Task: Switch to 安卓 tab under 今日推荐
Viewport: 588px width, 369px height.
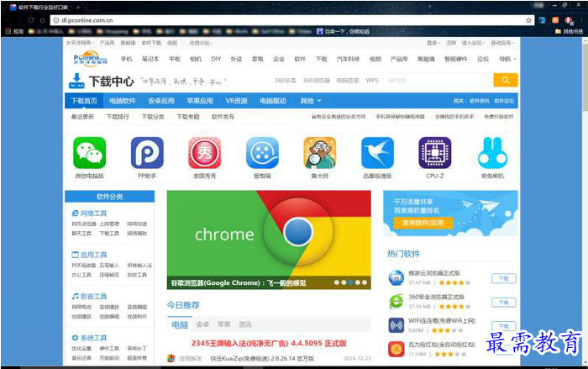Action: tap(202, 324)
